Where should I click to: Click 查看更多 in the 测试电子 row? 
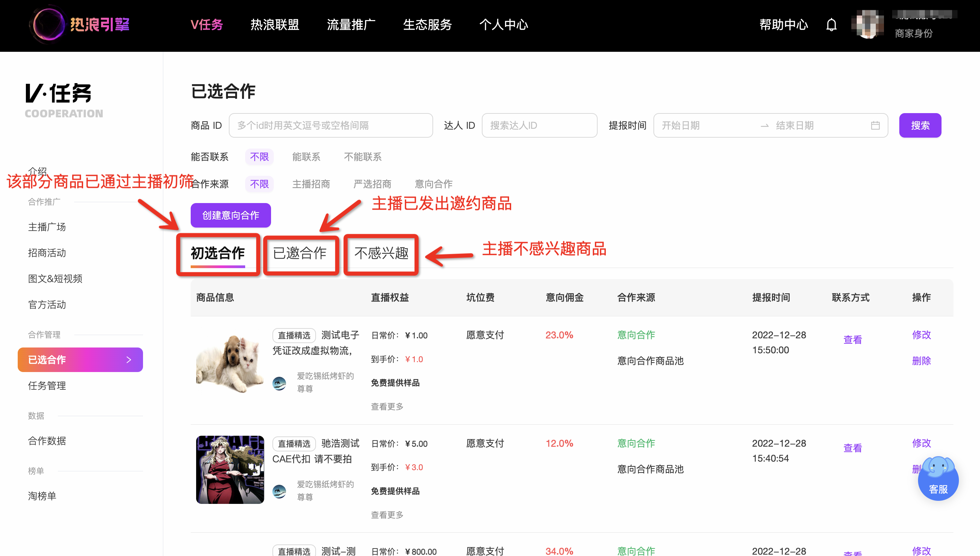point(387,407)
